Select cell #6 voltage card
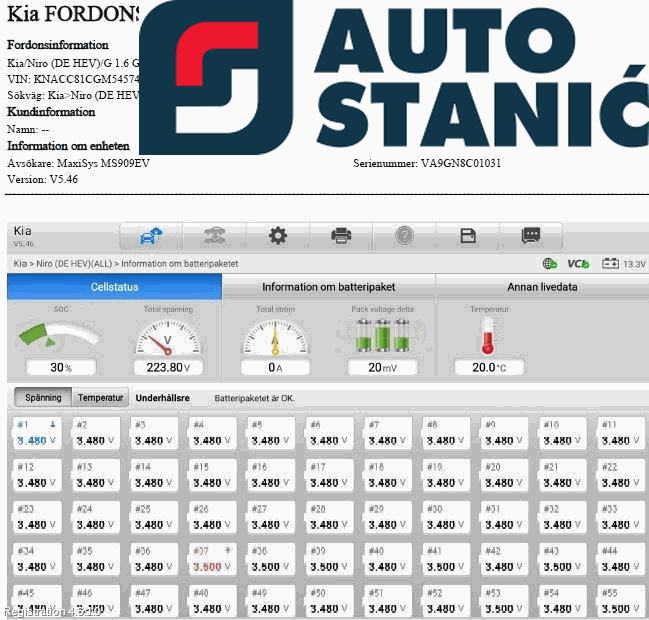 coord(329,433)
